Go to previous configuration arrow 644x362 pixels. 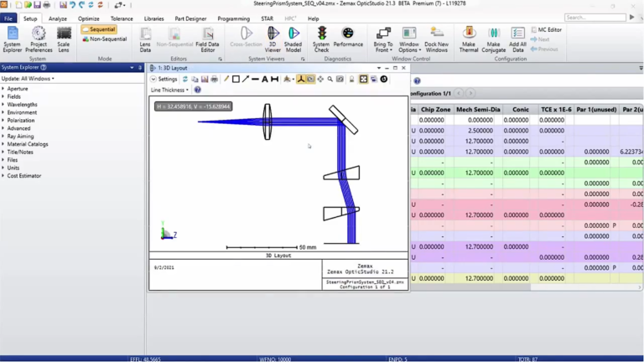click(460, 94)
